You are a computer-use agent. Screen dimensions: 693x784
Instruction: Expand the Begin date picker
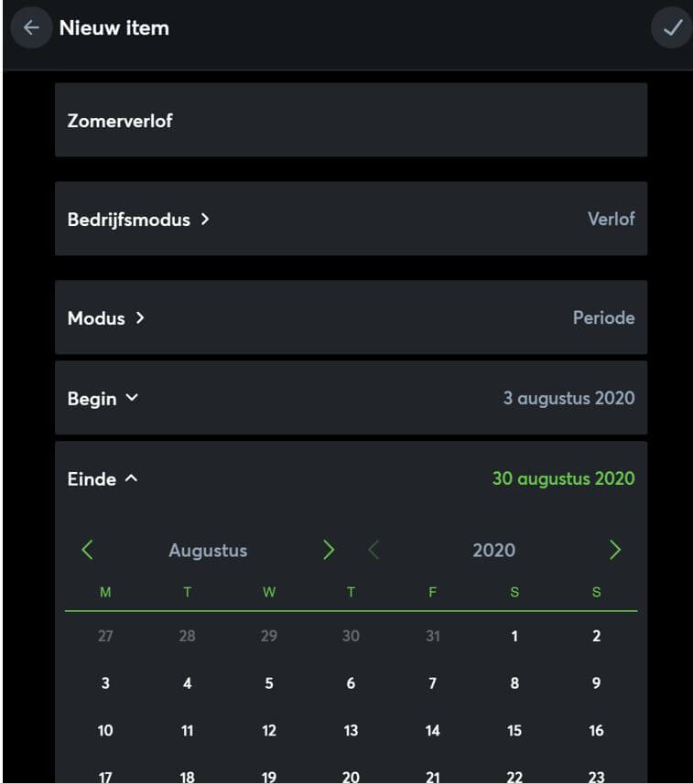132,398
